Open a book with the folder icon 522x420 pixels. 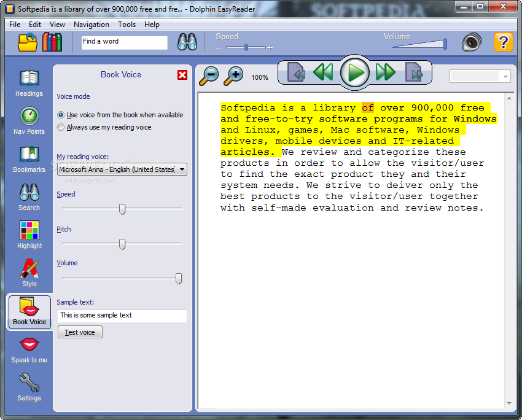(27, 42)
